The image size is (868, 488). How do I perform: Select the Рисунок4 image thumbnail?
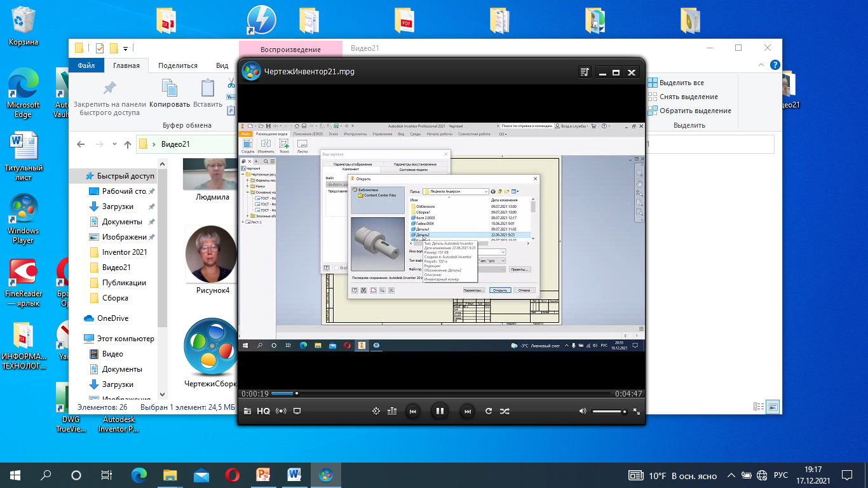pos(212,260)
